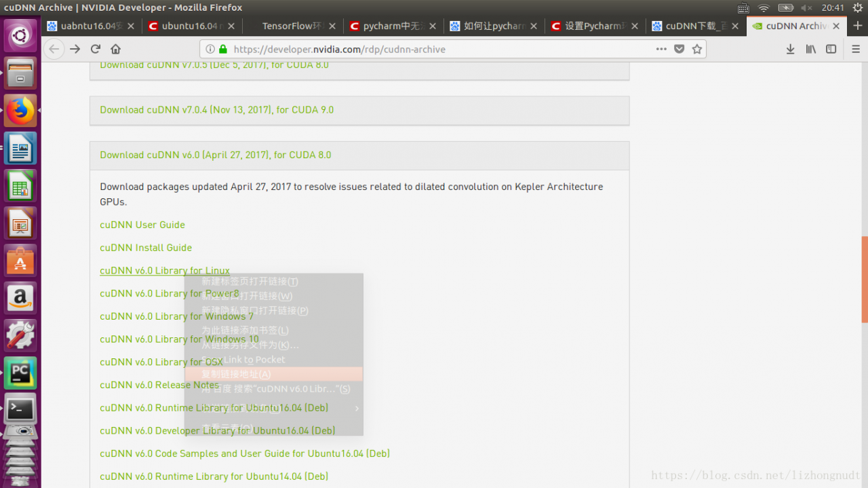The image size is (868, 488).
Task: Collapse Download cuDNN v6.0 for CUDA 8.0
Action: pyautogui.click(x=215, y=155)
